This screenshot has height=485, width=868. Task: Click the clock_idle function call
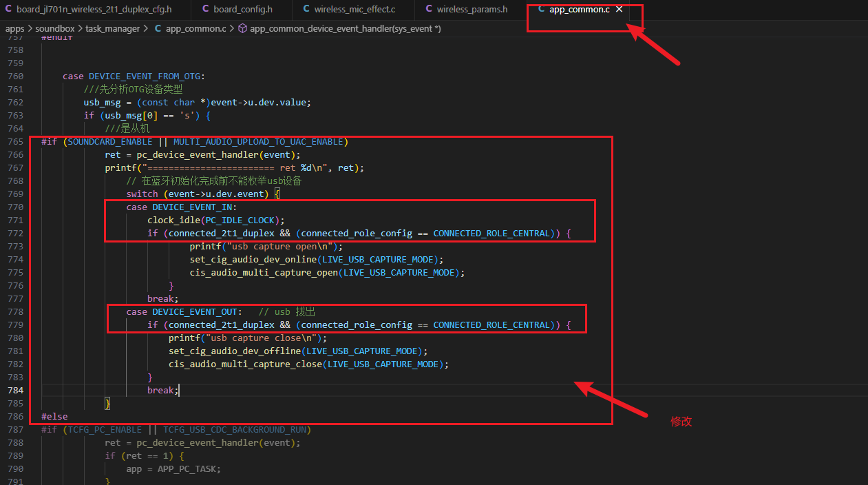tap(173, 220)
